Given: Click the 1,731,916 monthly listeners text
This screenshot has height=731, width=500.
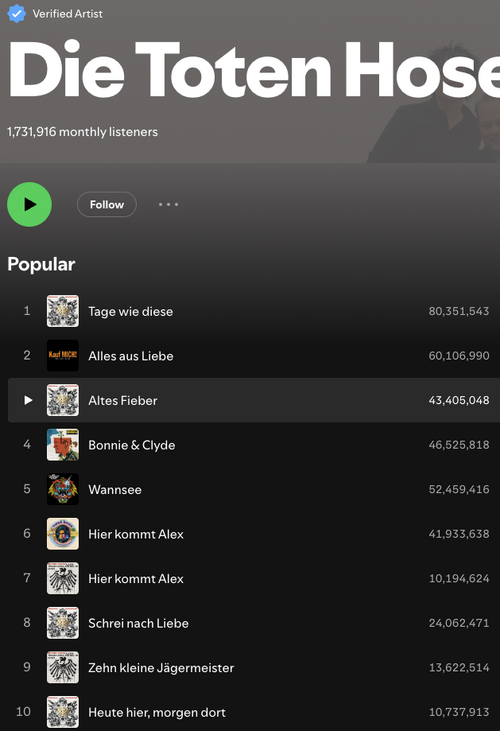Looking at the screenshot, I should [x=82, y=132].
